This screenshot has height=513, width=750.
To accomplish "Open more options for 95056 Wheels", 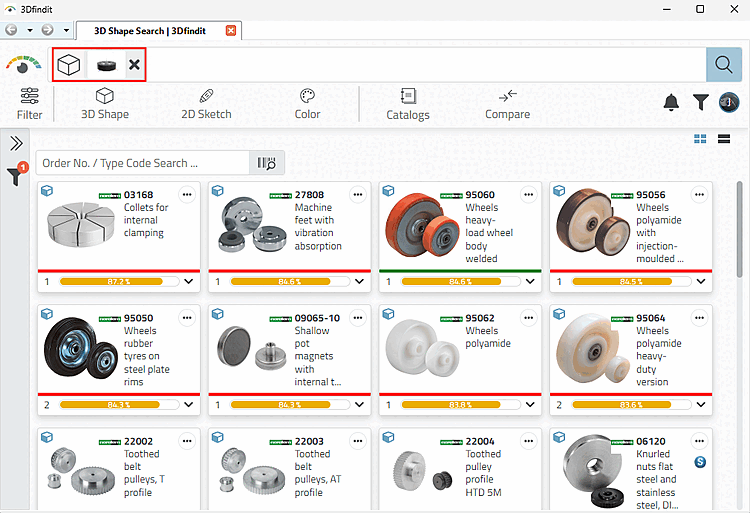I will tap(699, 195).
